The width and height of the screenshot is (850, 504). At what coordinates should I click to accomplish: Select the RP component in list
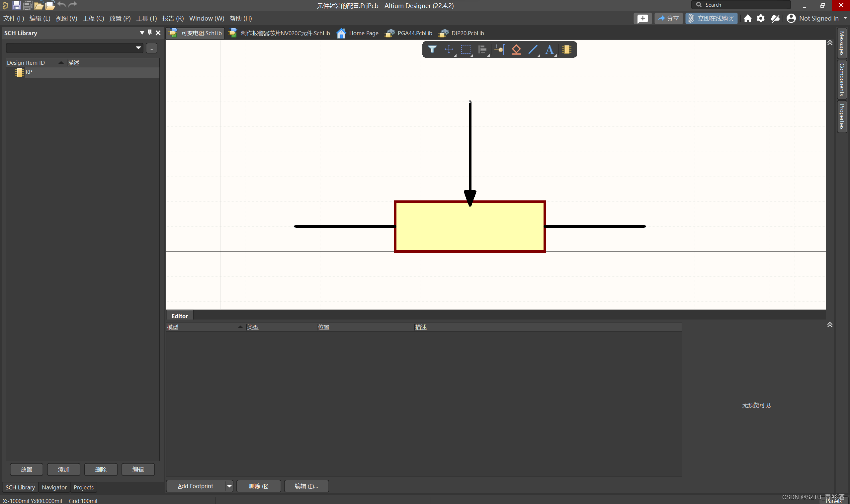29,72
